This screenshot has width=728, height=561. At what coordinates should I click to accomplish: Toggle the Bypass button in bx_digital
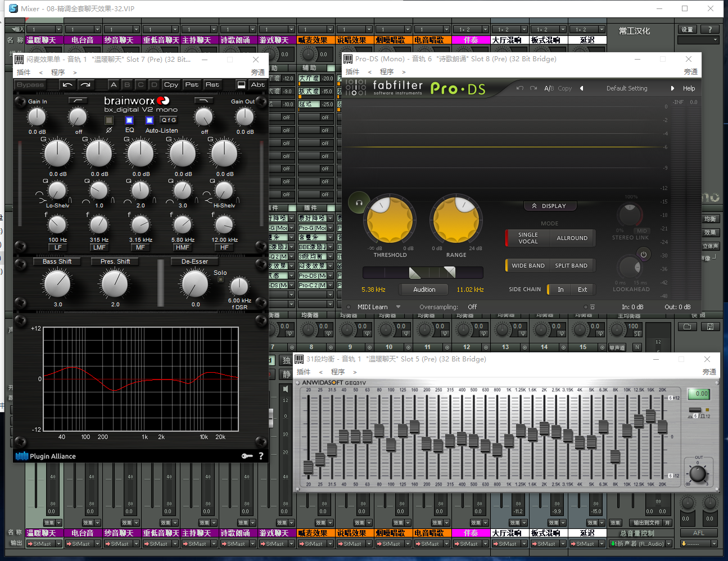tap(30, 84)
